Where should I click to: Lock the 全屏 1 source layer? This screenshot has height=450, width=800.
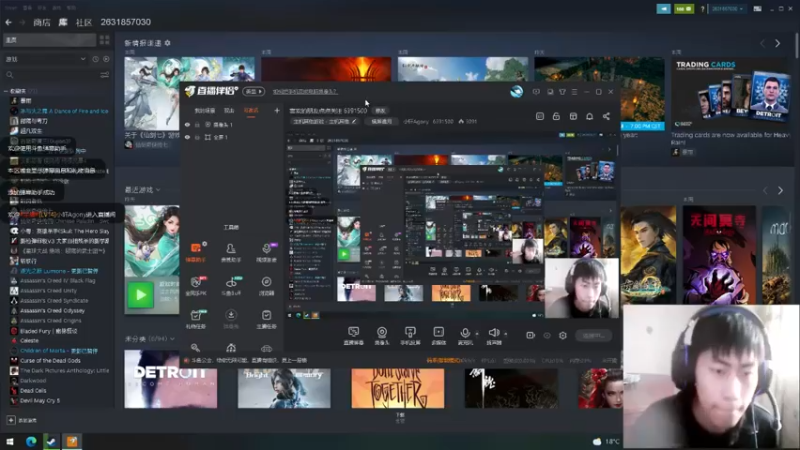click(x=197, y=137)
